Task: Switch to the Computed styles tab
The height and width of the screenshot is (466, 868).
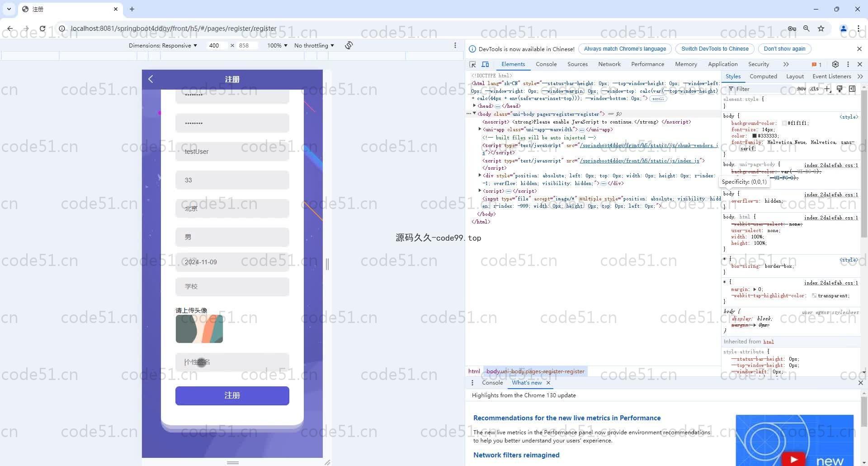Action: pos(763,76)
